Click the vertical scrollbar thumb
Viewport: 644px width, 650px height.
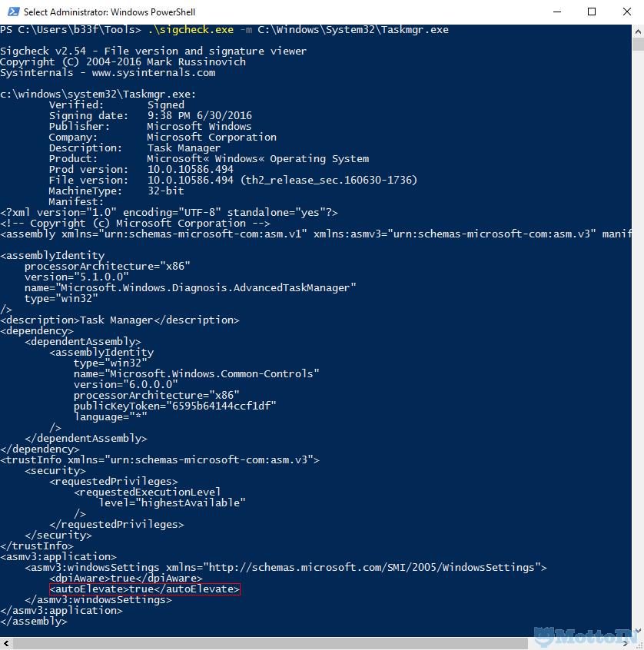(x=638, y=44)
